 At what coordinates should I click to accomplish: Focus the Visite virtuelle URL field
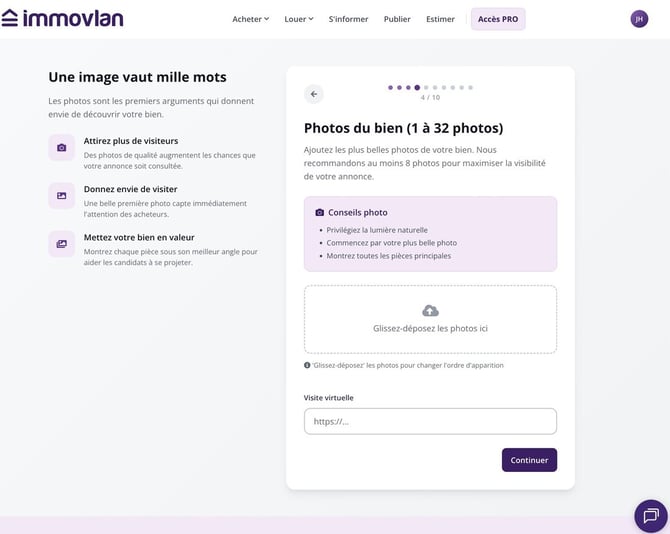click(x=430, y=421)
